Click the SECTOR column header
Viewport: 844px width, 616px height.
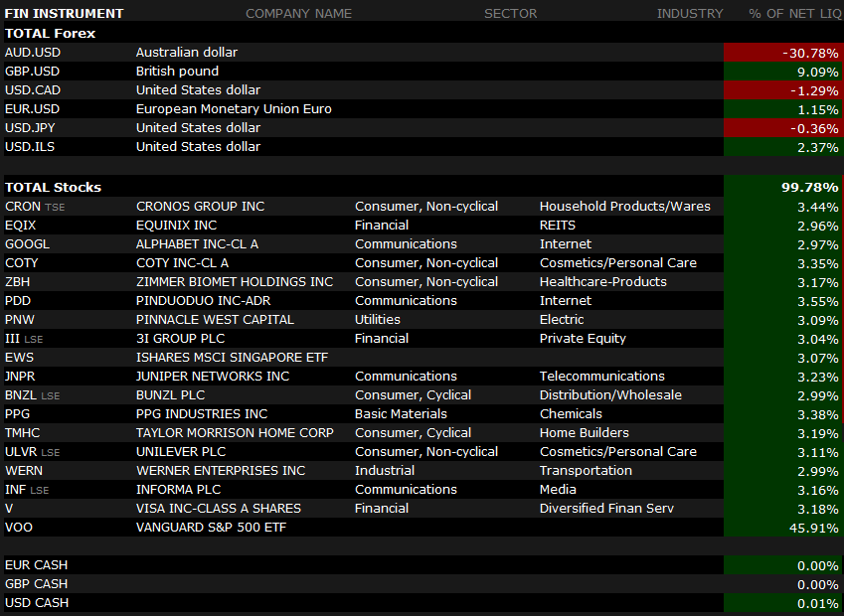tap(510, 14)
